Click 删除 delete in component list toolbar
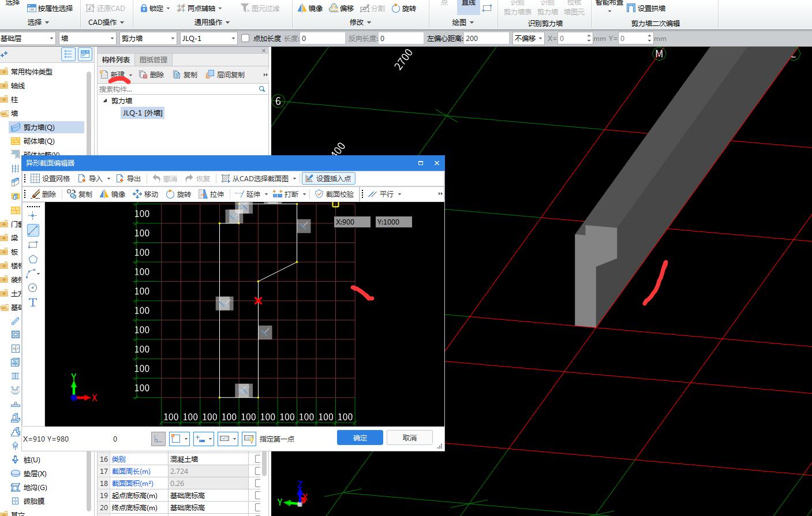This screenshot has width=812, height=516. point(151,74)
